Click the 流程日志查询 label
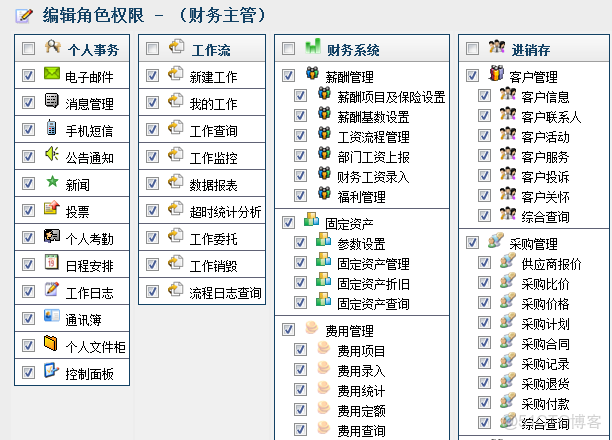This screenshot has height=440, width=612. (226, 293)
